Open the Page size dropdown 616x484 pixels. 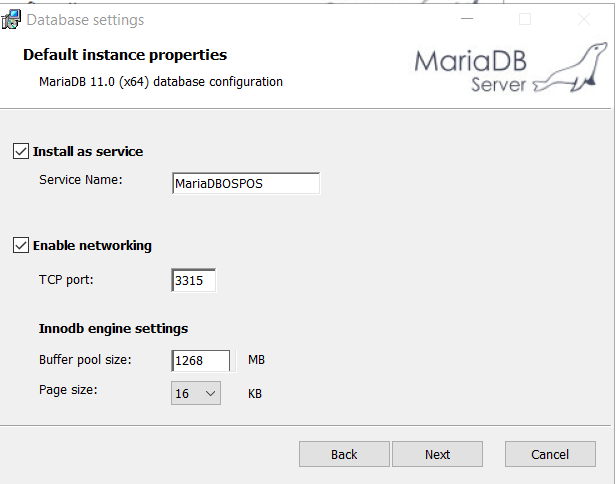(196, 394)
